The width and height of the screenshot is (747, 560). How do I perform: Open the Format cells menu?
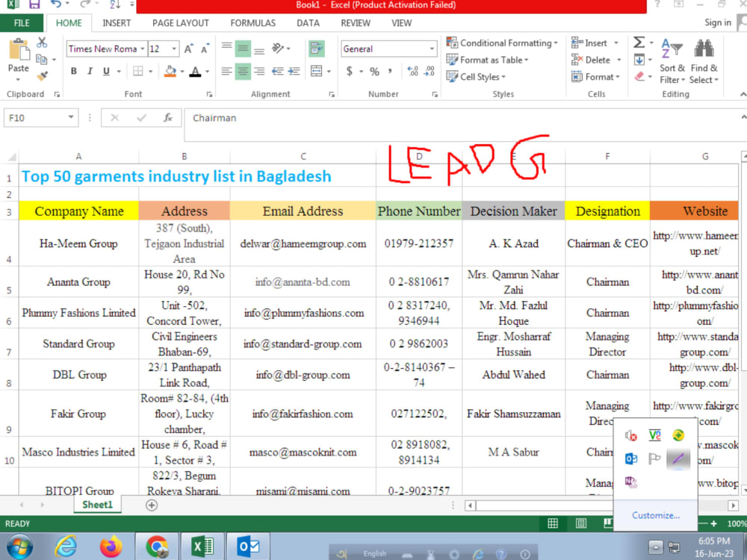(595, 77)
